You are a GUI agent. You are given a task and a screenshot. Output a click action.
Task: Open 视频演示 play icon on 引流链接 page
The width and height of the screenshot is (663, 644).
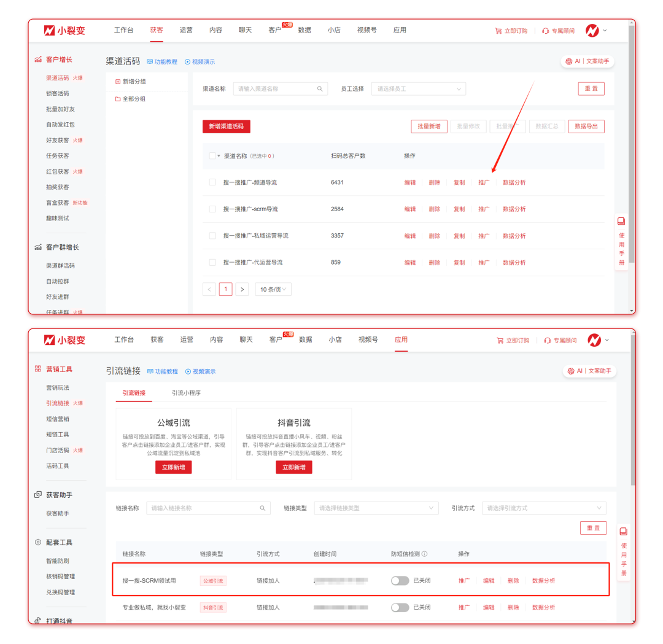[x=188, y=371]
